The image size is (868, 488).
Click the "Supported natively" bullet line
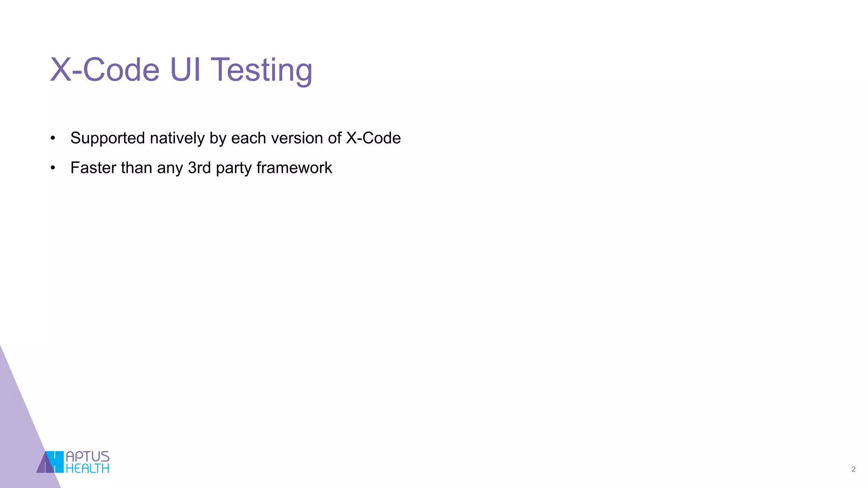(x=235, y=138)
